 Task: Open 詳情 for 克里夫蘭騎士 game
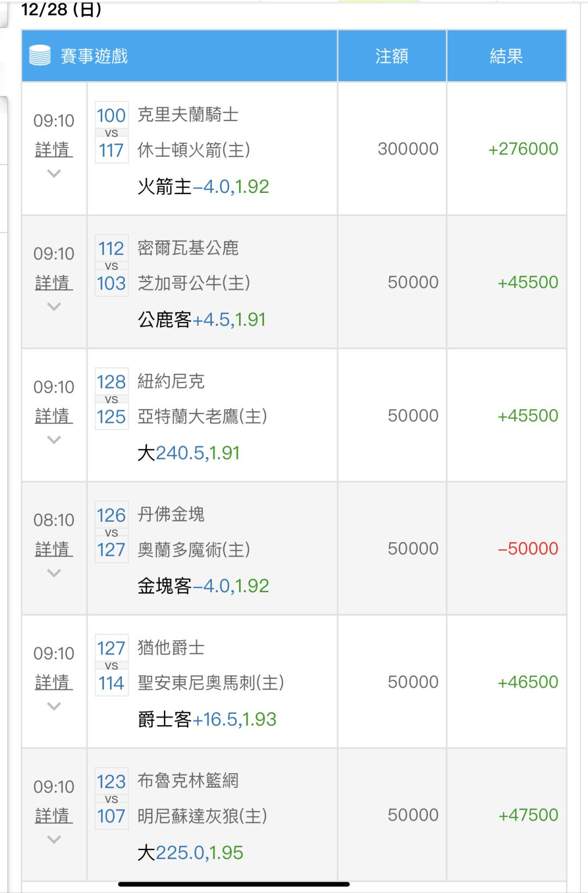pos(54,149)
